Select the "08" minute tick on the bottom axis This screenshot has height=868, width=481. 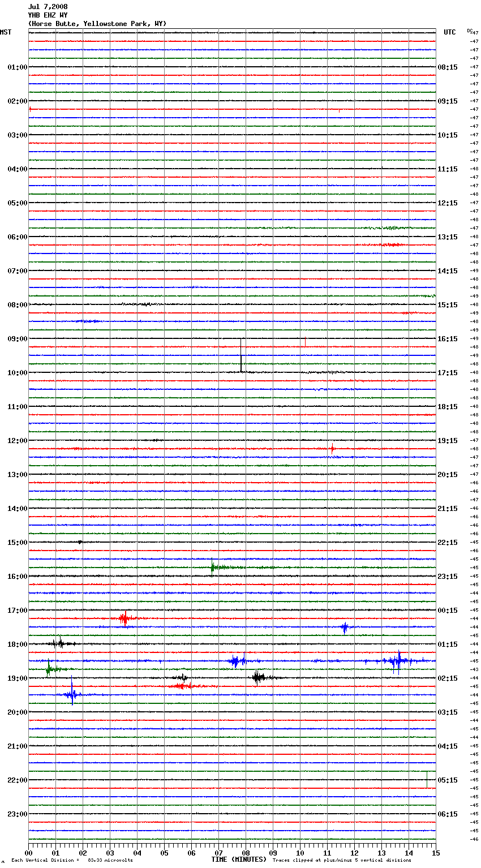point(246,853)
